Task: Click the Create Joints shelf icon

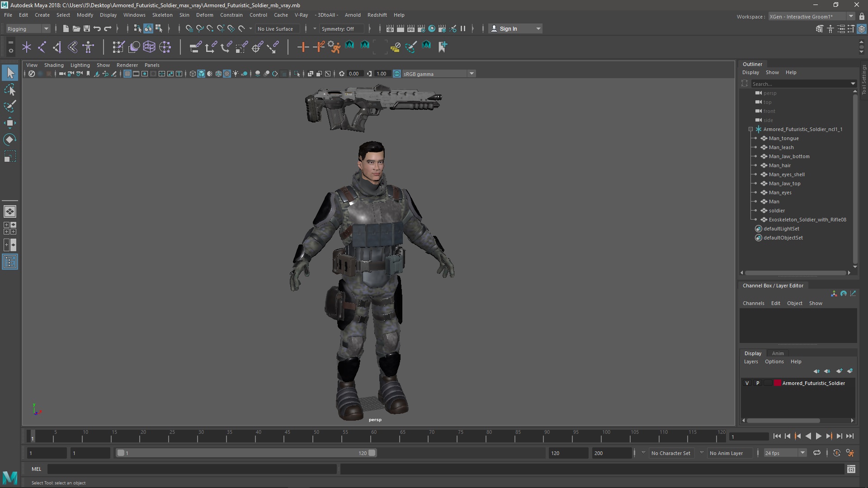Action: (x=42, y=47)
